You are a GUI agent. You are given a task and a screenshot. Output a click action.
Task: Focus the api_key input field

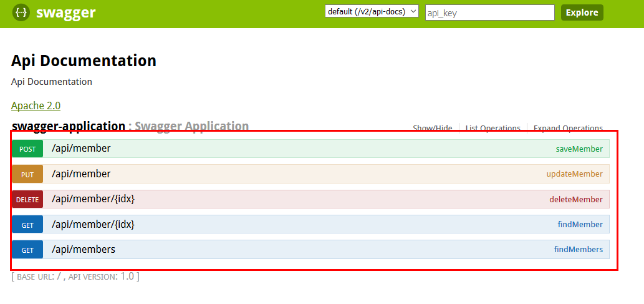tap(490, 12)
